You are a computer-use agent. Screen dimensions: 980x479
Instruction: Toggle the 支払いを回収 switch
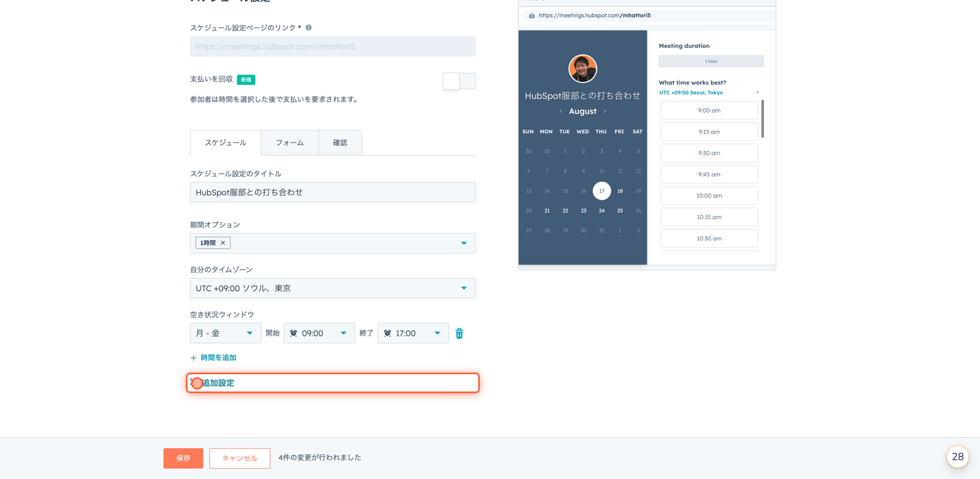[x=459, y=81]
